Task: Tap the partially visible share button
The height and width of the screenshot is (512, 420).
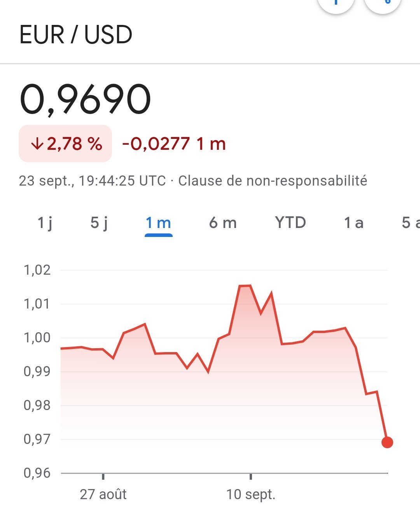Action: click(383, 5)
